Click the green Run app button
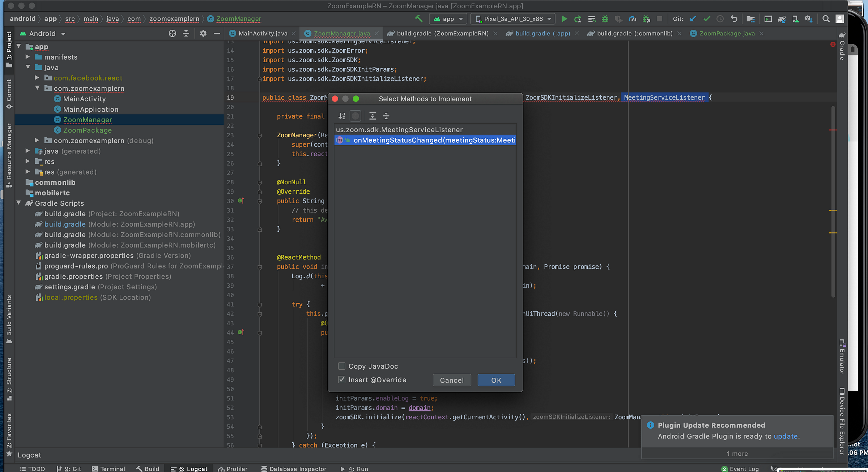 (564, 19)
